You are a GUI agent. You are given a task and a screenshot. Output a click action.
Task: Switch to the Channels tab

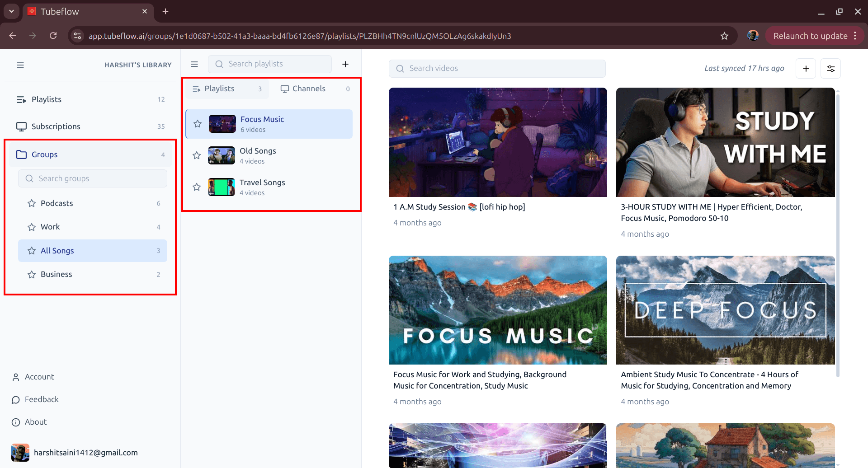[x=309, y=89]
